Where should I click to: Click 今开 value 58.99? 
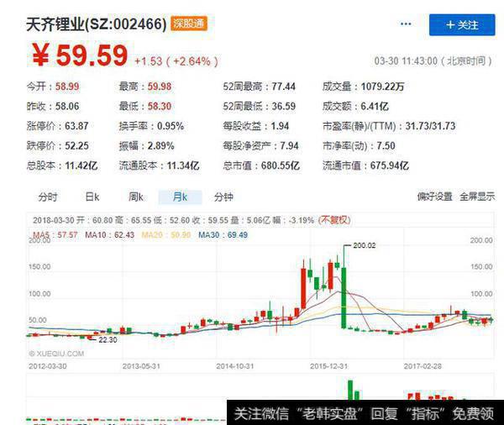[x=67, y=87]
